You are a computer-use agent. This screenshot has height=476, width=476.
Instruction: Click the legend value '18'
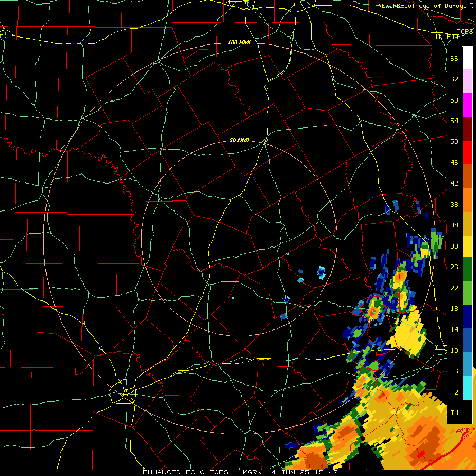454,308
